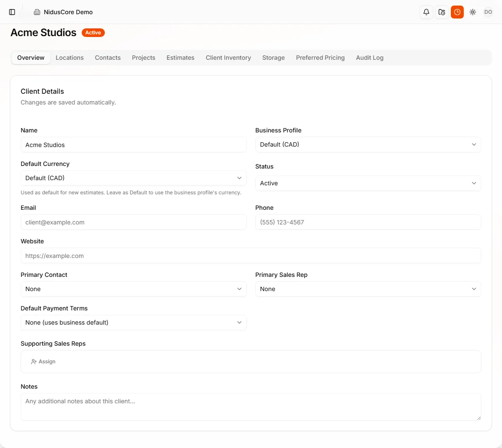Image resolution: width=502 pixels, height=448 pixels.
Task: Toggle light theme sun icon
Action: [472, 12]
